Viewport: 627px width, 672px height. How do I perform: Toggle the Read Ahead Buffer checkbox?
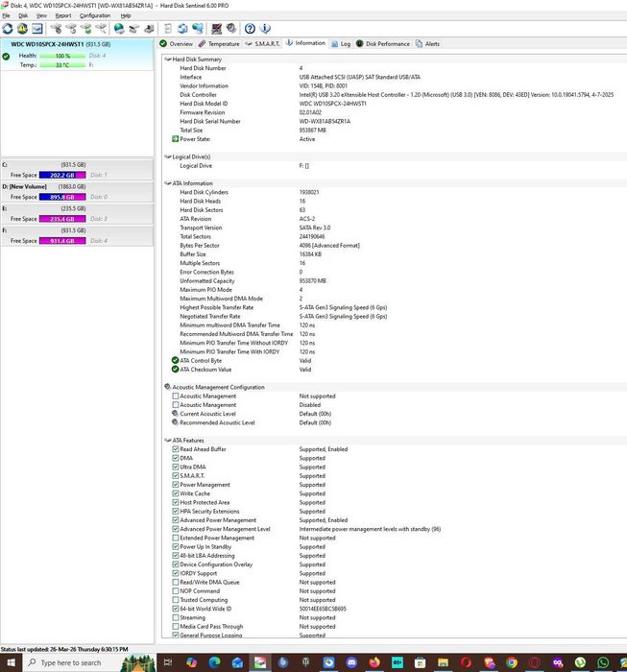(176, 449)
